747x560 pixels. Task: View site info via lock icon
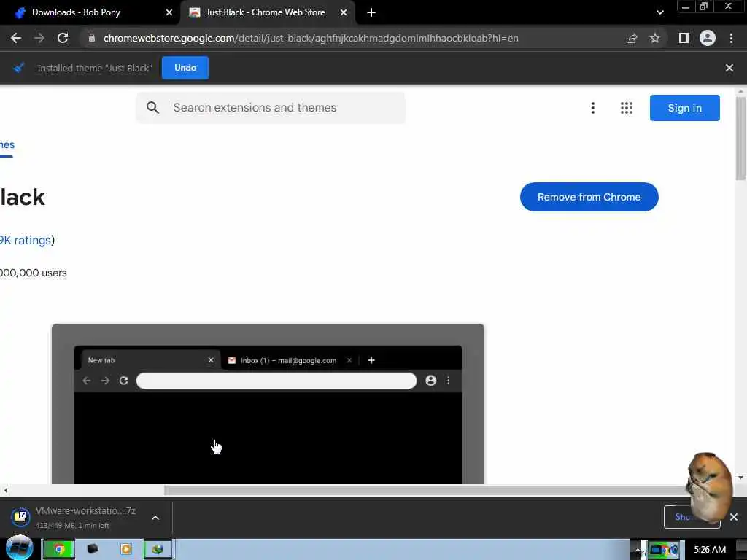(92, 38)
